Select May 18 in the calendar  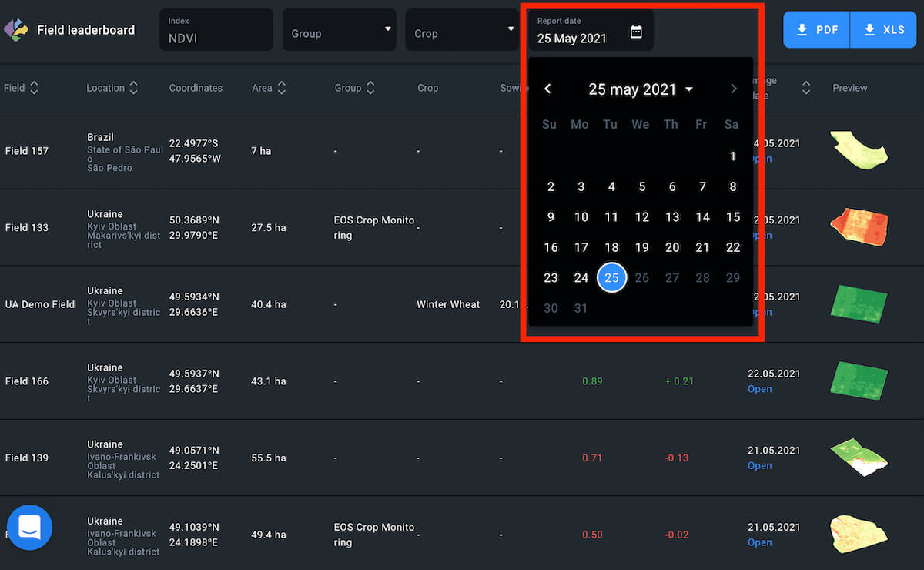(x=611, y=247)
